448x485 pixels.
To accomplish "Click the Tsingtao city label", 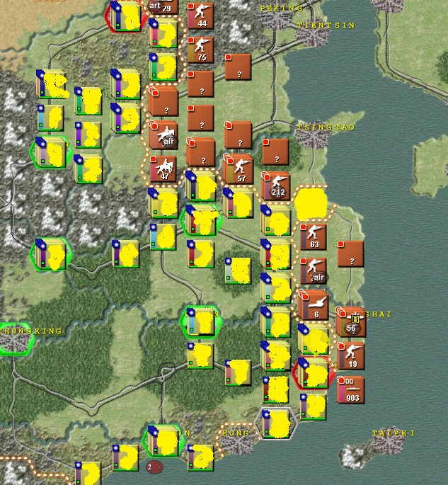I will 326,127.
